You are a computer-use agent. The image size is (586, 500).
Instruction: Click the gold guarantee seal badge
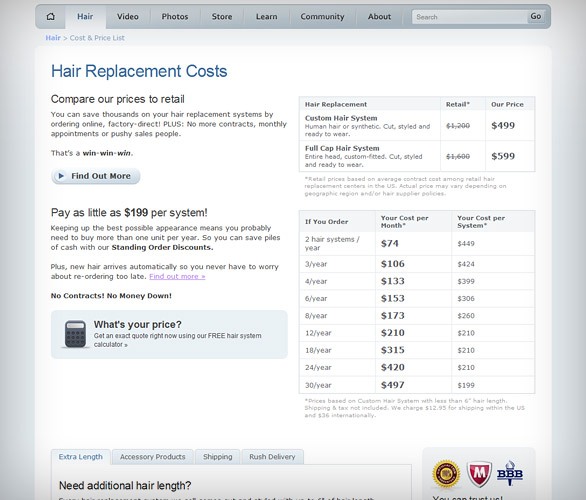tap(446, 473)
